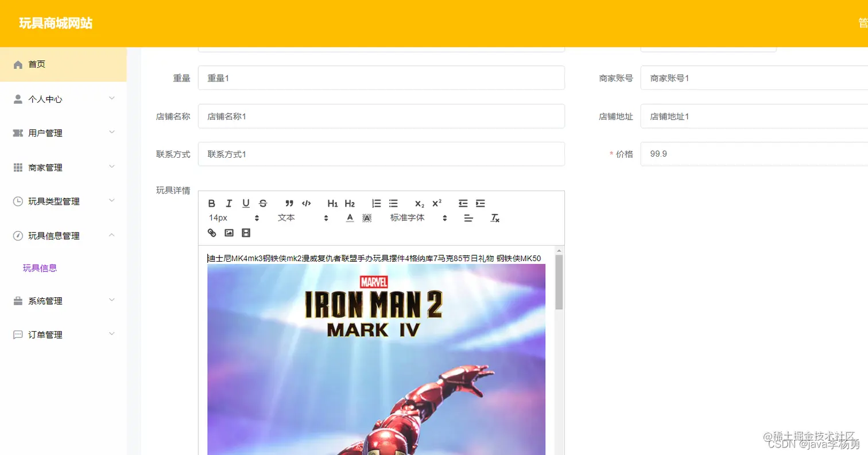Click the 店铺名称 input field
868x455 pixels.
tap(381, 116)
